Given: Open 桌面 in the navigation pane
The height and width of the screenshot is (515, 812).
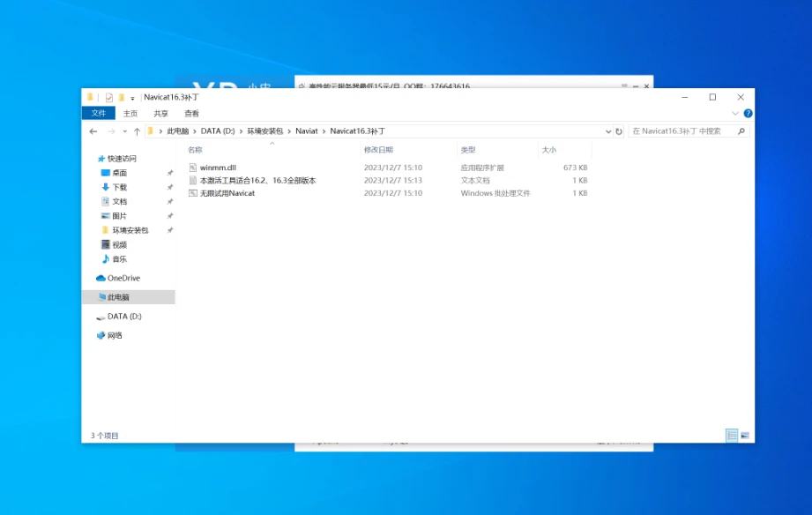Looking at the screenshot, I should [x=120, y=173].
